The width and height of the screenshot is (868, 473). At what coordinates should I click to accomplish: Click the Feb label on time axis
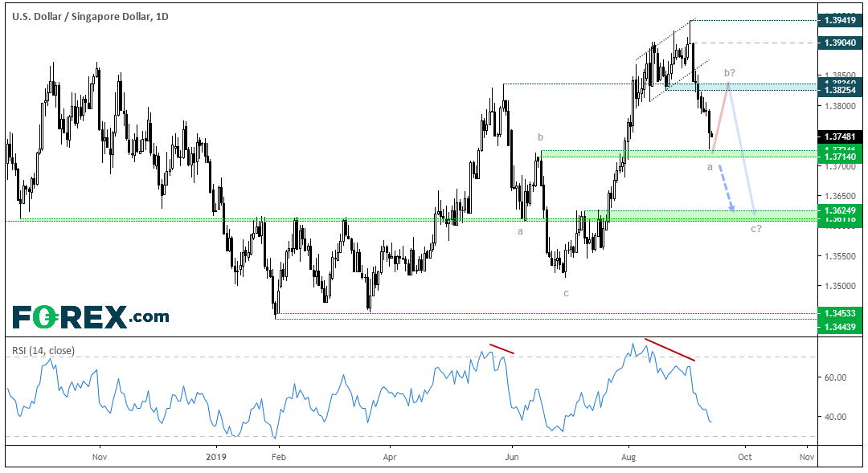[278, 457]
